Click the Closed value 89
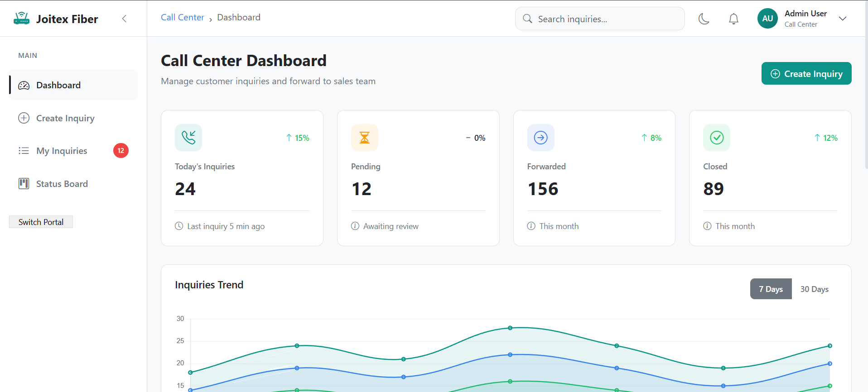 click(714, 189)
